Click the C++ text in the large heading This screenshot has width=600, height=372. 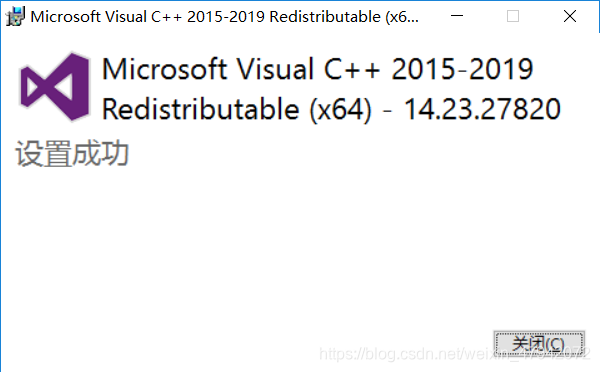coord(352,69)
